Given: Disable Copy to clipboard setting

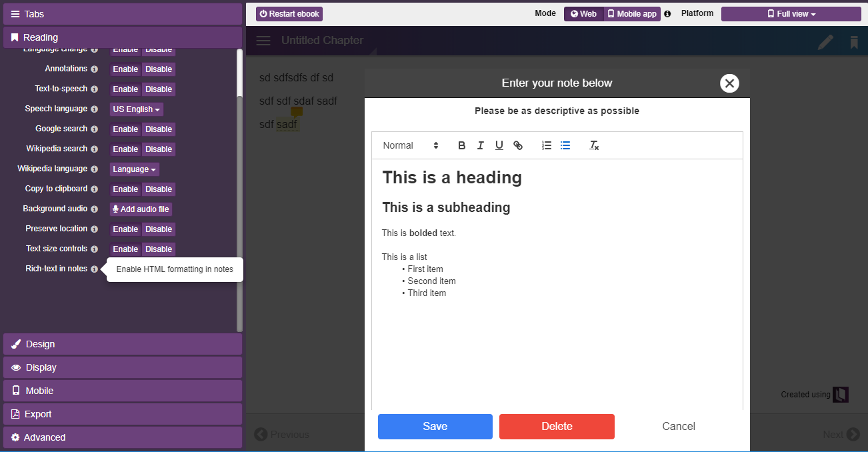Looking at the screenshot, I should [x=159, y=189].
